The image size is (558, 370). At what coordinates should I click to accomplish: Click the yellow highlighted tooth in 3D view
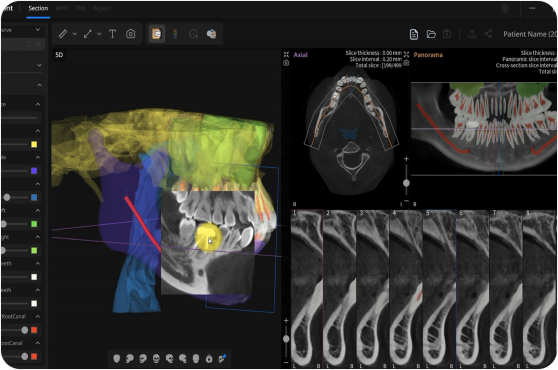(208, 237)
